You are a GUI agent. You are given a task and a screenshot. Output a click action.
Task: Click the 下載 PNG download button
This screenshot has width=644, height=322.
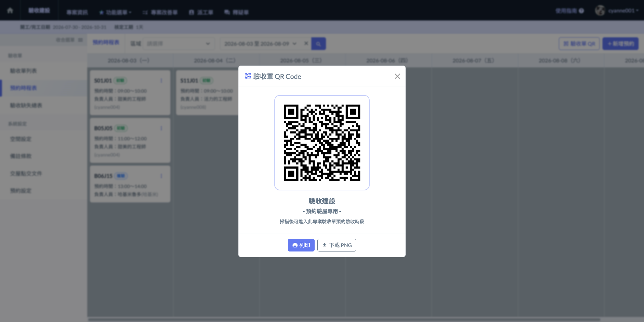337,245
